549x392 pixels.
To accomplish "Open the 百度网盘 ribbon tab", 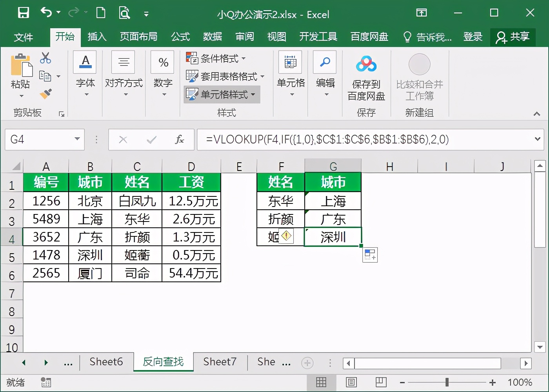I will tap(369, 36).
